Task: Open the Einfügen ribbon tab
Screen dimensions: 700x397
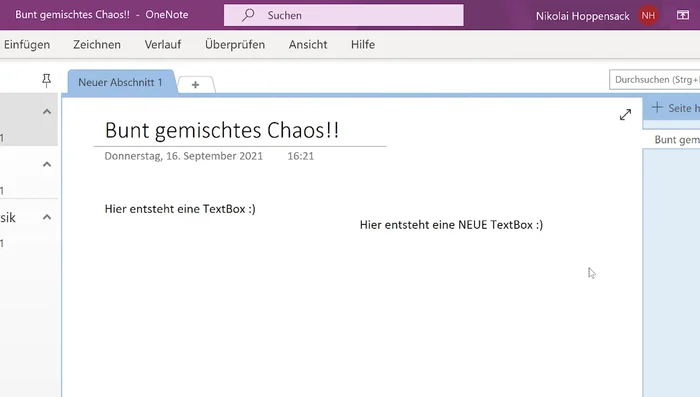Action: click(27, 45)
